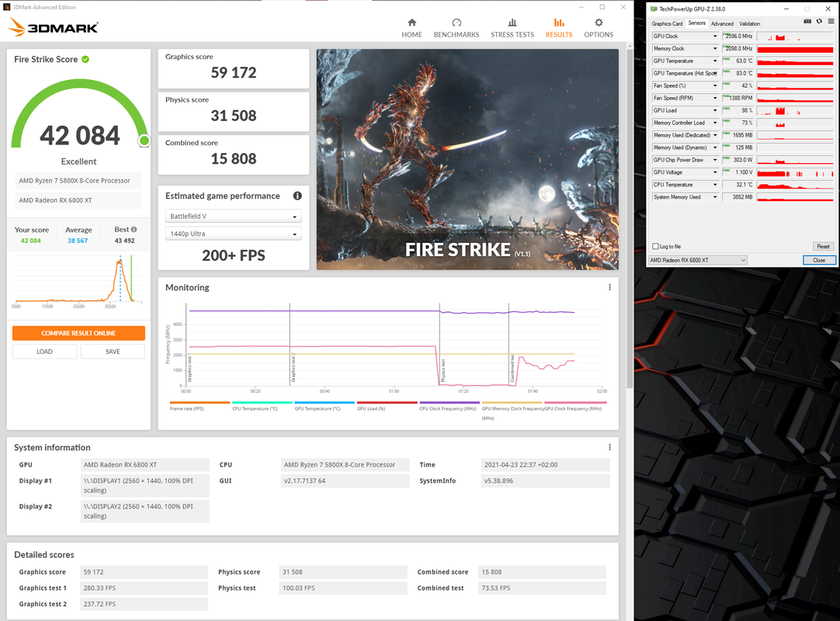Click the LOAD button
Image resolution: width=840 pixels, height=621 pixels.
coord(44,352)
